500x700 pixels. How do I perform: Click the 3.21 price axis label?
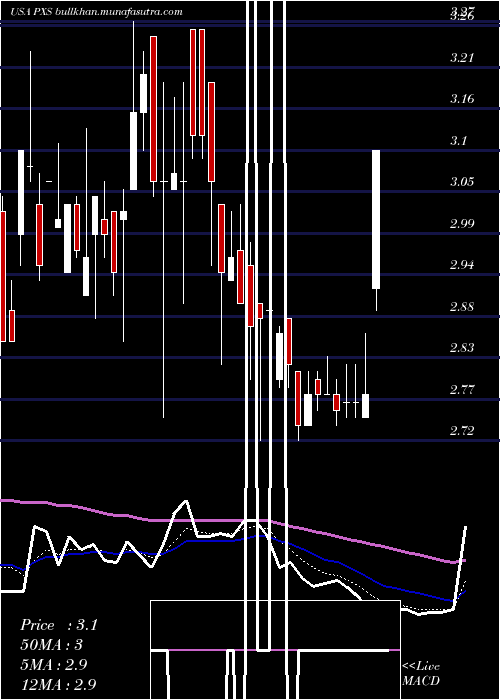tap(462, 58)
